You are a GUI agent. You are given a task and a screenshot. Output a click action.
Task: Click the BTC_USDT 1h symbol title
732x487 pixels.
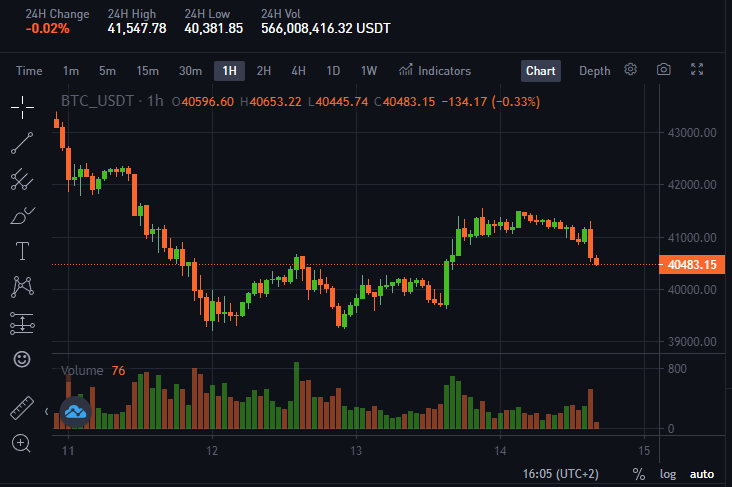112,101
